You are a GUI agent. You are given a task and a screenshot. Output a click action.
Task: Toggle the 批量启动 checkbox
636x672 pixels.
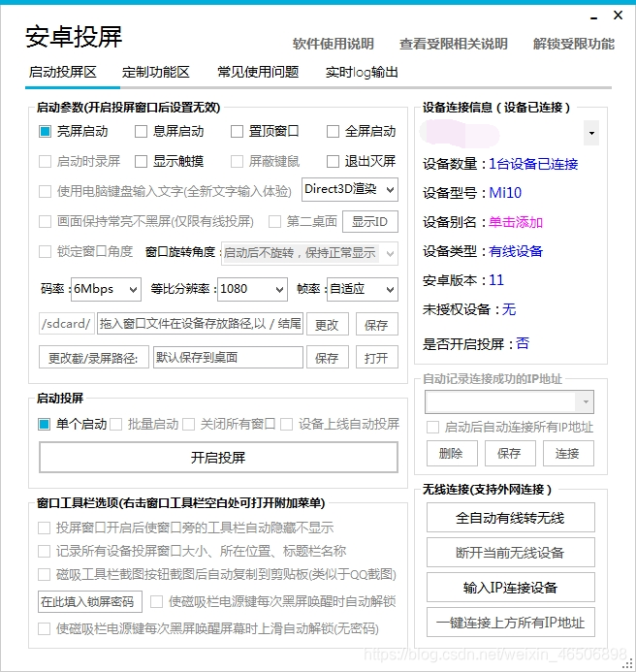[x=115, y=425]
